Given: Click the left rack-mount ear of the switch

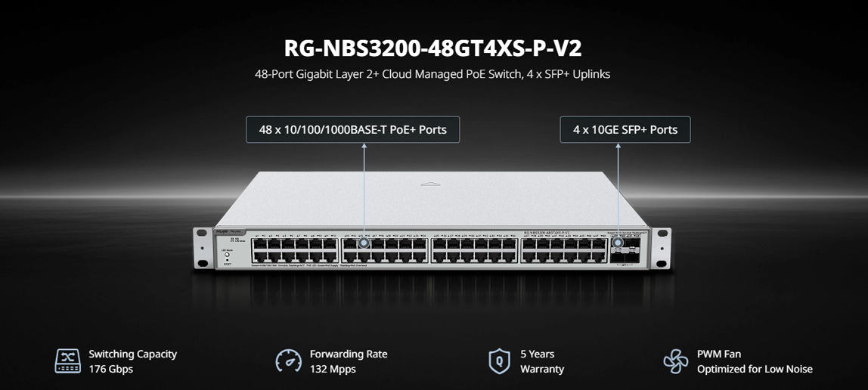Looking at the screenshot, I should pos(203,249).
